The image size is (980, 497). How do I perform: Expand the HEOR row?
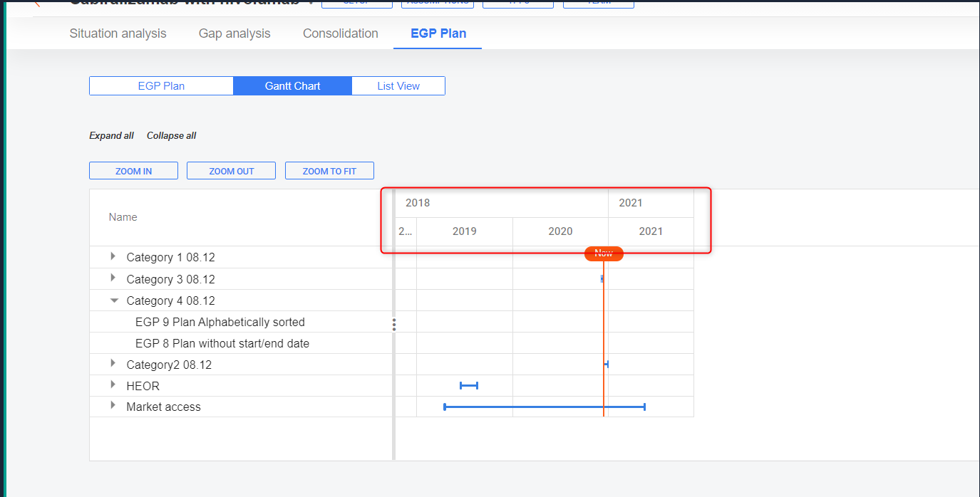(113, 385)
